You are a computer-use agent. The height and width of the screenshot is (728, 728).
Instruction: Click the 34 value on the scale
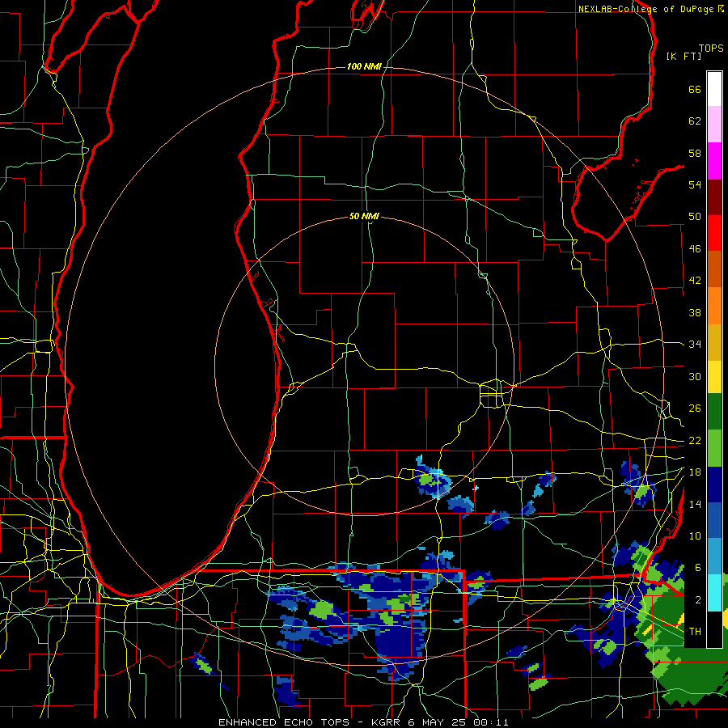point(695,345)
